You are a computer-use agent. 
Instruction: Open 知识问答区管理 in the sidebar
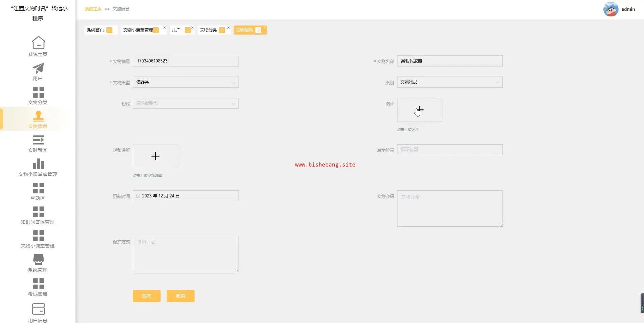38,215
